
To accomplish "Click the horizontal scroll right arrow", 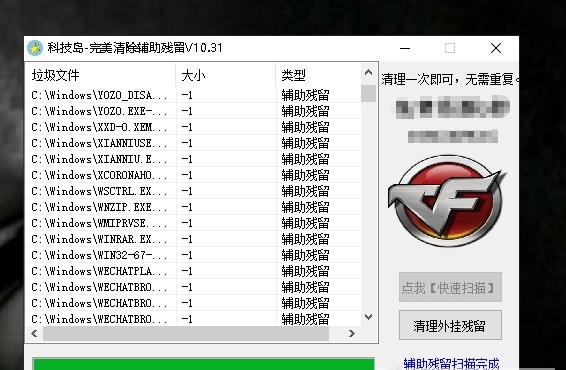I will pos(352,333).
